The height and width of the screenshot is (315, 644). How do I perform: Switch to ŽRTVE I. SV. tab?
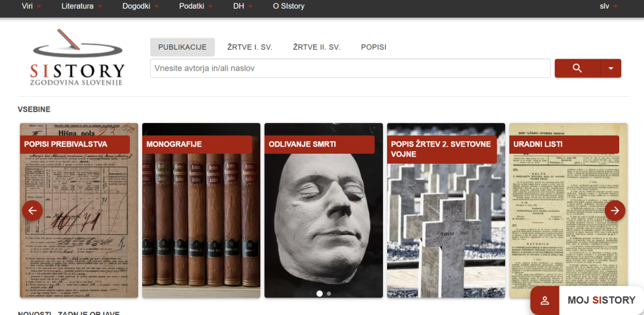[x=250, y=47]
